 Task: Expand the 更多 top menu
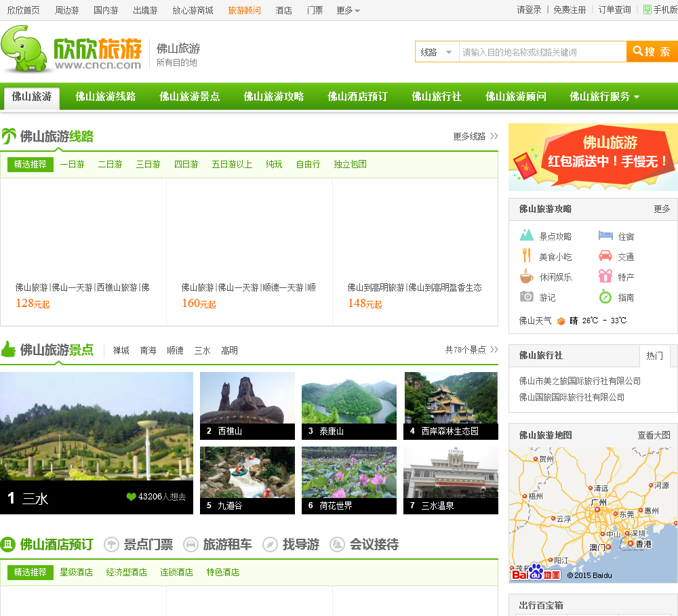click(348, 10)
